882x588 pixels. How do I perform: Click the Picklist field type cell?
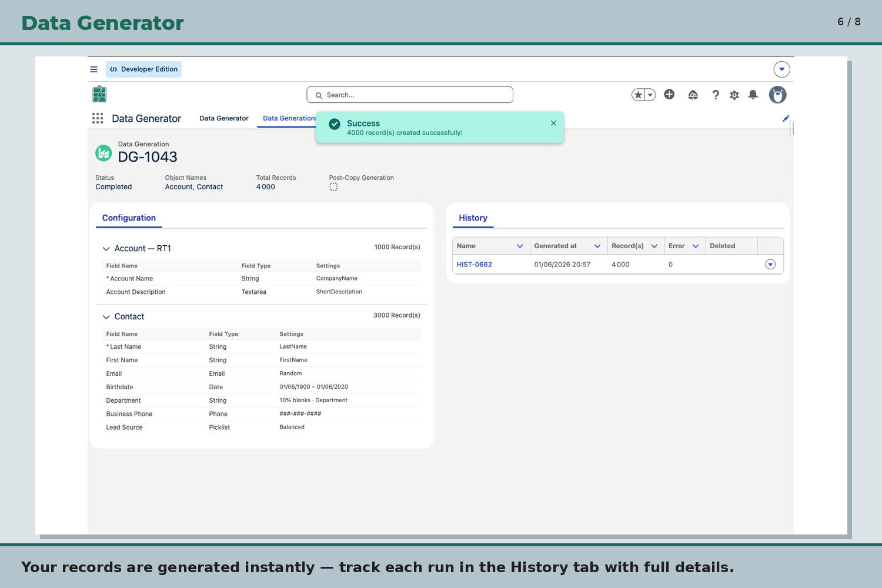point(219,427)
